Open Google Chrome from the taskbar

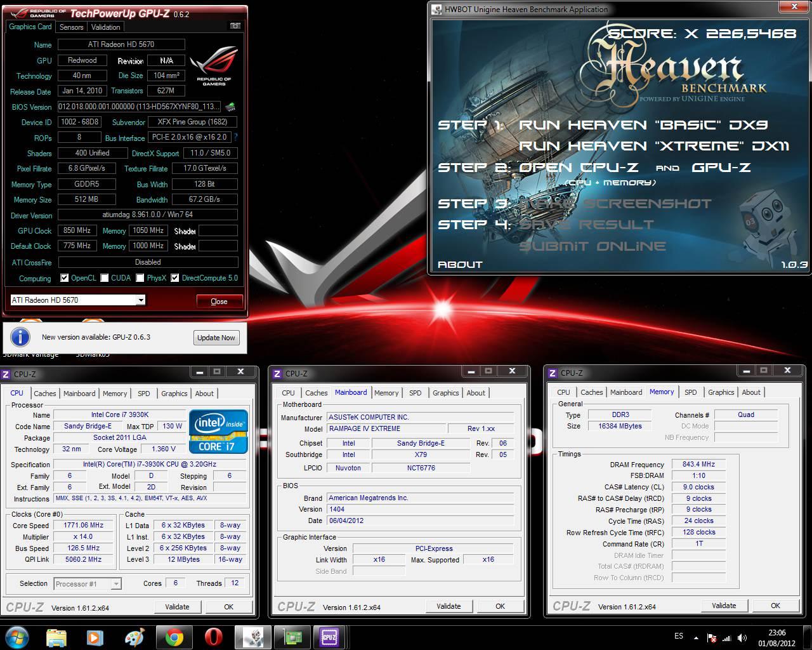click(x=174, y=637)
